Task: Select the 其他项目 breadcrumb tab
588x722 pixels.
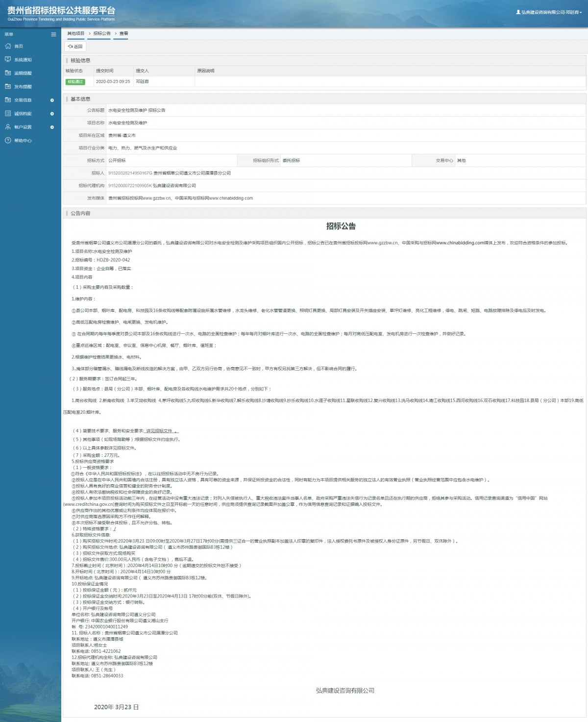Action: point(75,33)
